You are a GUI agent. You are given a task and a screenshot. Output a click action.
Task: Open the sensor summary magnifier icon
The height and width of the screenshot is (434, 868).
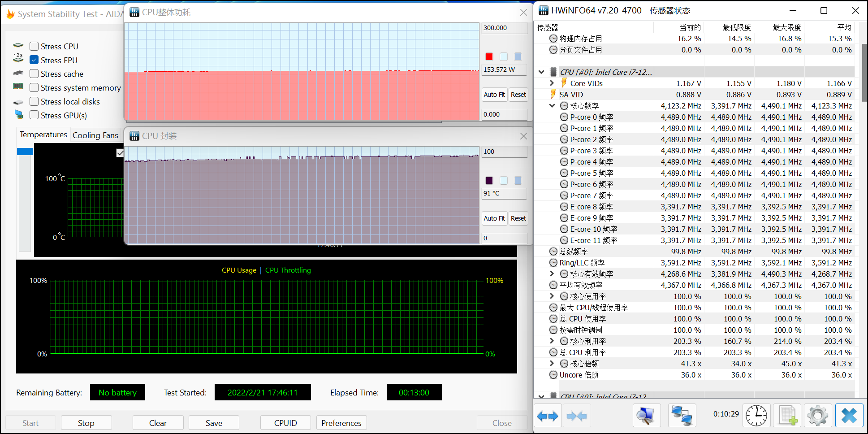646,416
